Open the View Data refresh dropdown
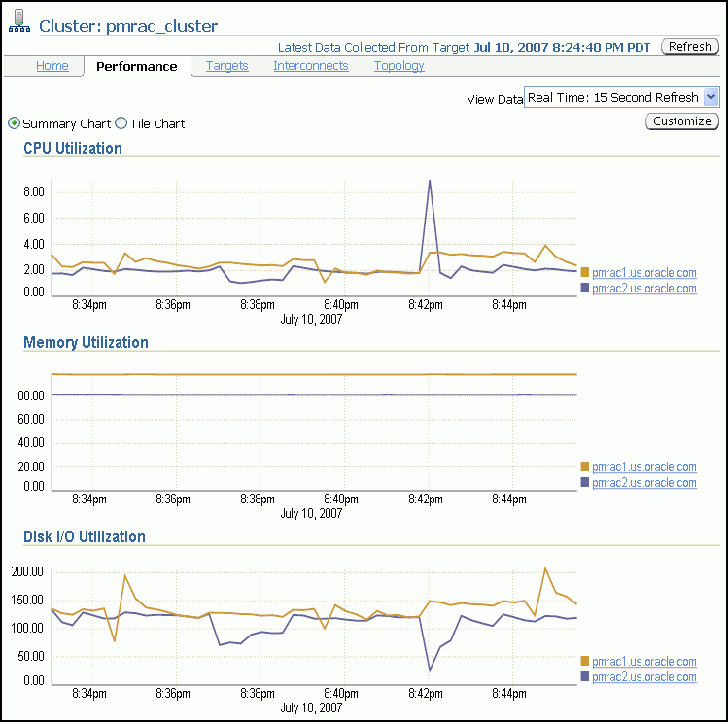Viewport: 728px width, 722px height. tap(710, 97)
